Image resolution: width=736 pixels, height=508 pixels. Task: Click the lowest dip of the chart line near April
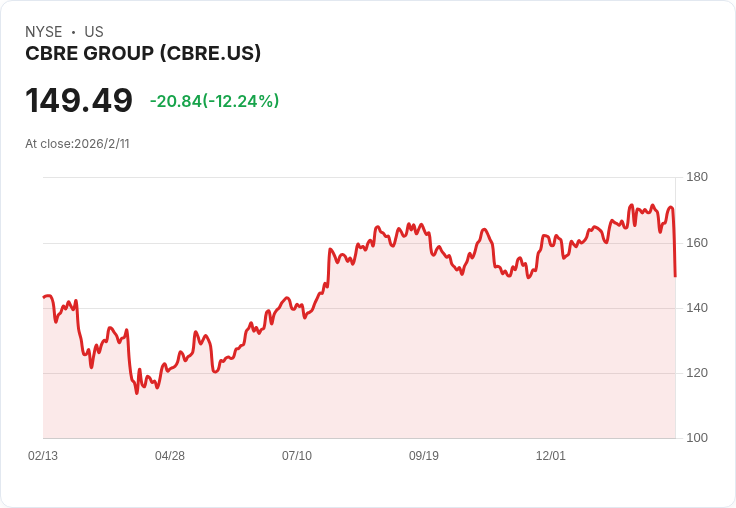[x=137, y=392]
